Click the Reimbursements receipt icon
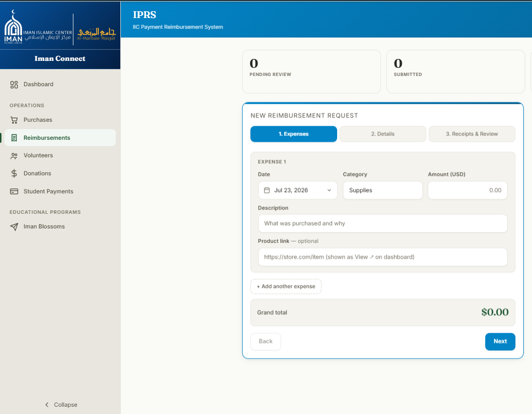 click(14, 138)
